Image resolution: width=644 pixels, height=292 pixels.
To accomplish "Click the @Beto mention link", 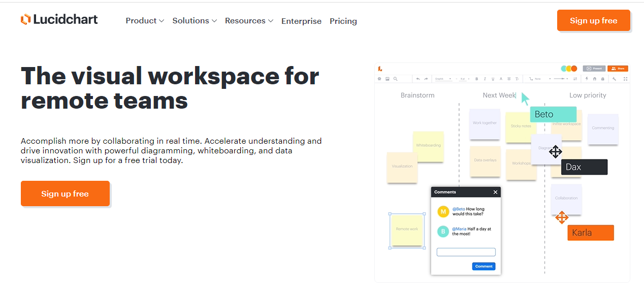I will (459, 209).
